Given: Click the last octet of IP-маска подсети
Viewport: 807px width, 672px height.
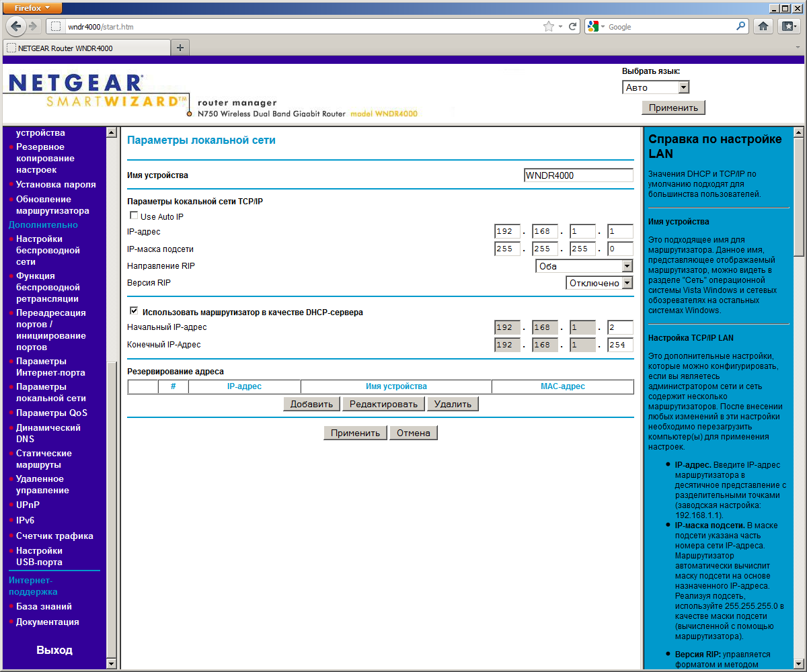Looking at the screenshot, I should tap(620, 249).
